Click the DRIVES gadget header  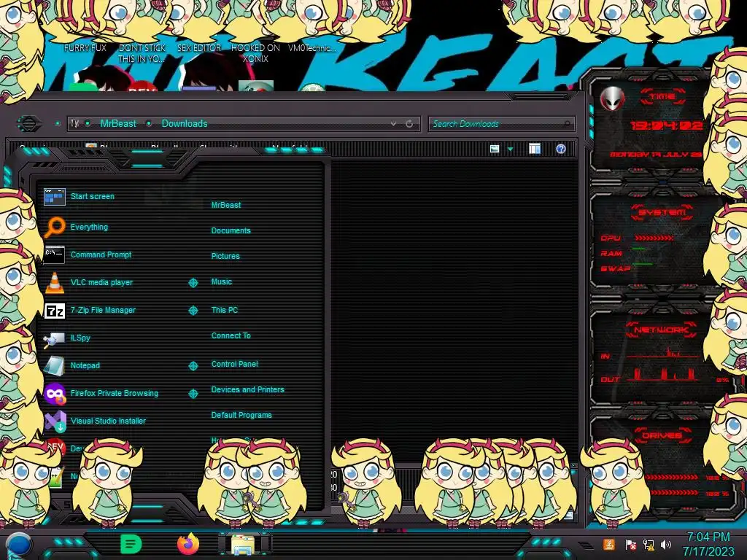(662, 435)
